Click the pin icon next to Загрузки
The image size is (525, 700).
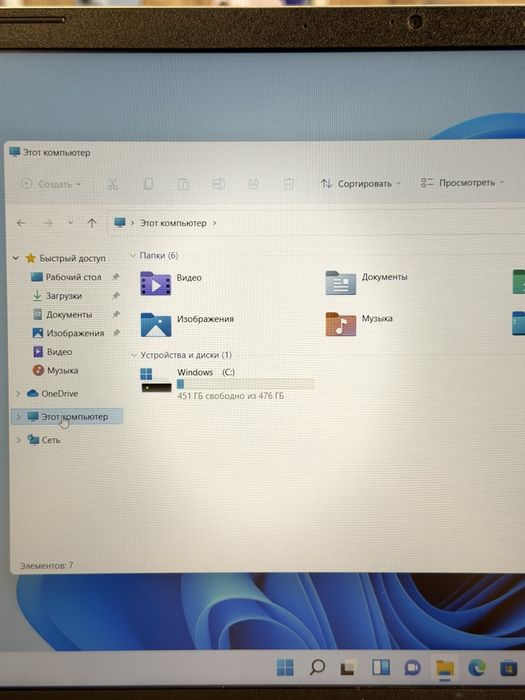click(116, 296)
